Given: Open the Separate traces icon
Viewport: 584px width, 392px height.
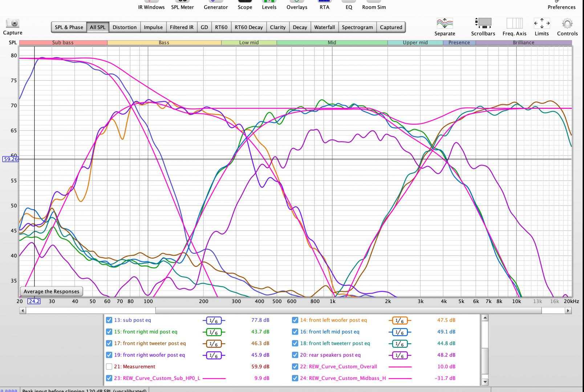Looking at the screenshot, I should 445,24.
